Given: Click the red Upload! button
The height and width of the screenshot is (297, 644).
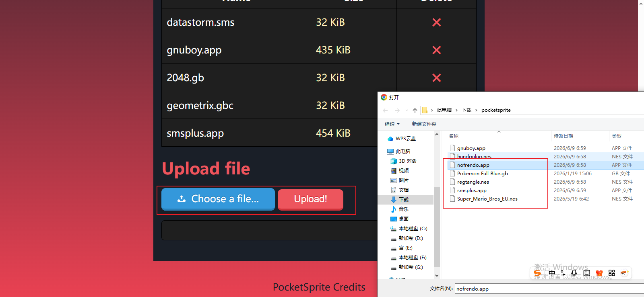Looking at the screenshot, I should point(310,199).
